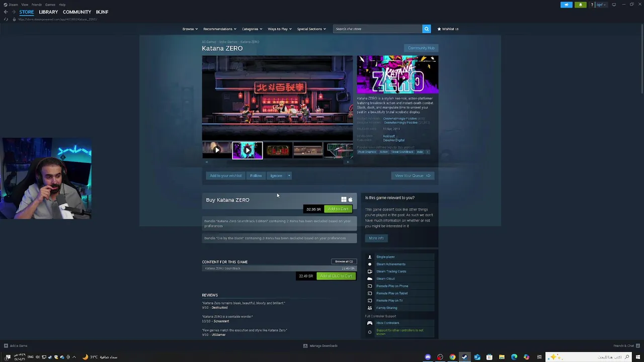Open Friends & Chat
Viewport: 644px width, 362px height.
(x=626, y=346)
